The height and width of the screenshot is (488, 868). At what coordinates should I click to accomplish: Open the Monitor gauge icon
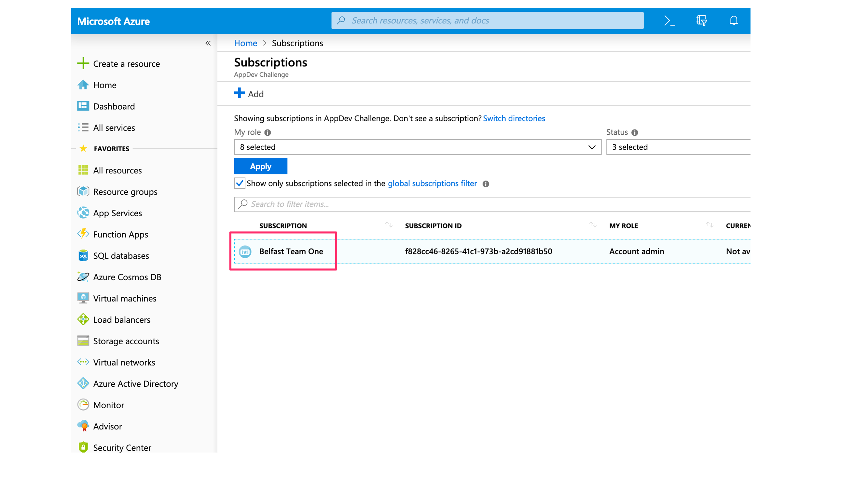(x=83, y=405)
